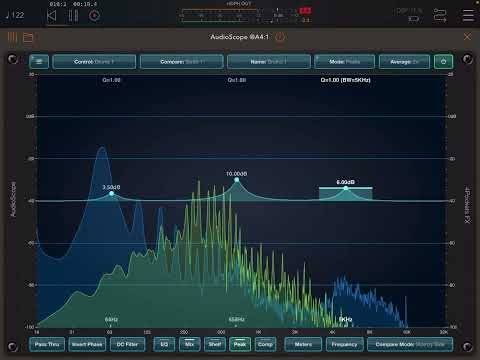Select the 10.00dB EQ band node
480x360 pixels.
click(237, 180)
